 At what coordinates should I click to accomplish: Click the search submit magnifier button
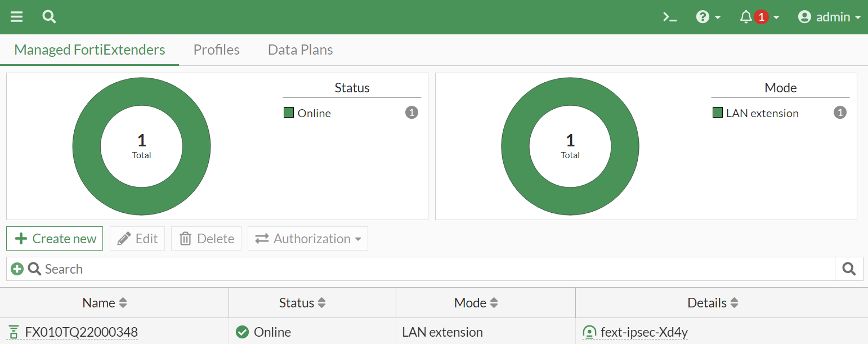849,269
